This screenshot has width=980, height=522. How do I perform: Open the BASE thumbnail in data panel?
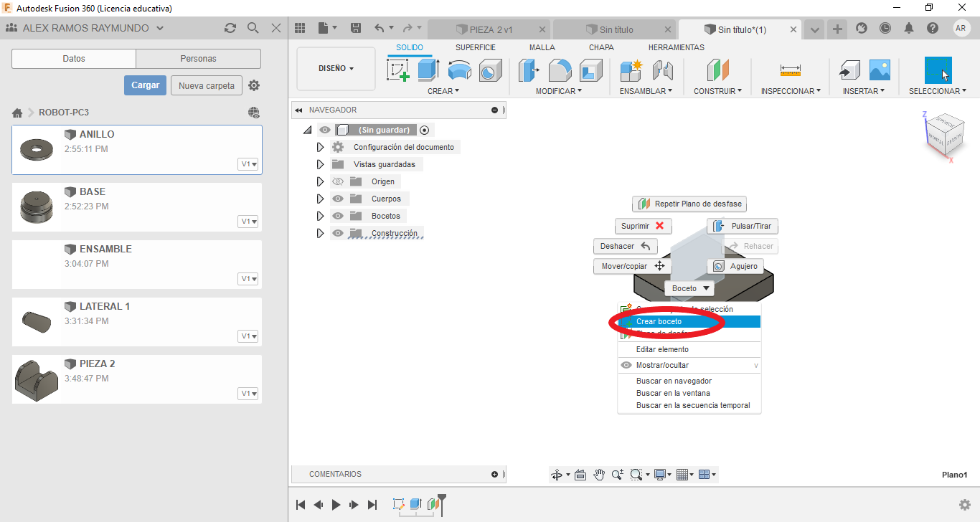pyautogui.click(x=36, y=209)
